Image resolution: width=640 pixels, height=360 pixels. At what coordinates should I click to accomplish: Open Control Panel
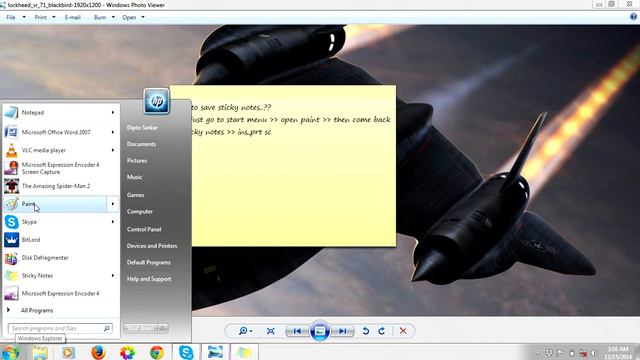[144, 229]
